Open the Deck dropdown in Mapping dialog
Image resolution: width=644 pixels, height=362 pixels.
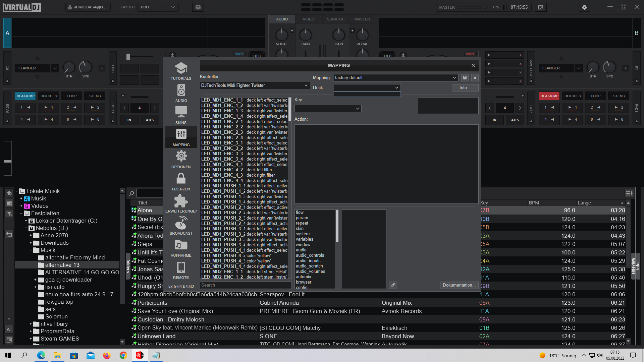pos(367,88)
